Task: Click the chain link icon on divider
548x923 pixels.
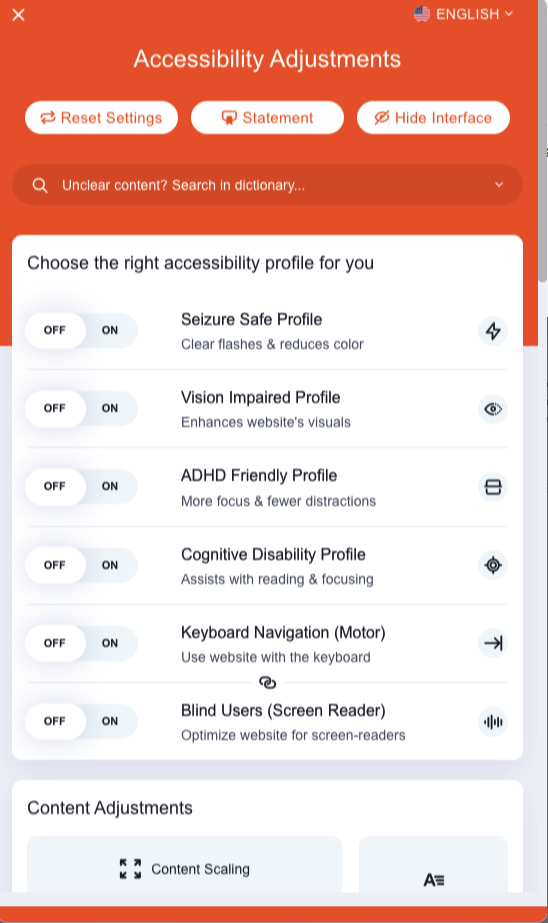Action: pos(268,682)
